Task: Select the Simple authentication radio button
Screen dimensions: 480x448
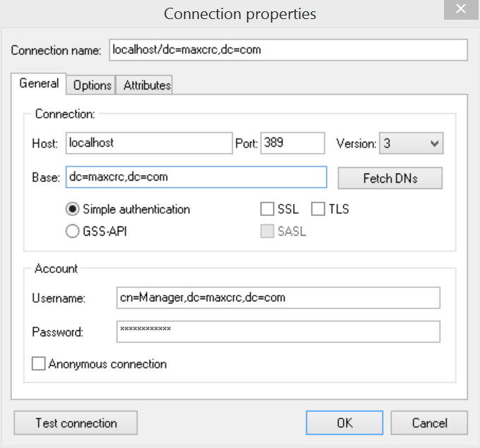Action: click(x=73, y=210)
